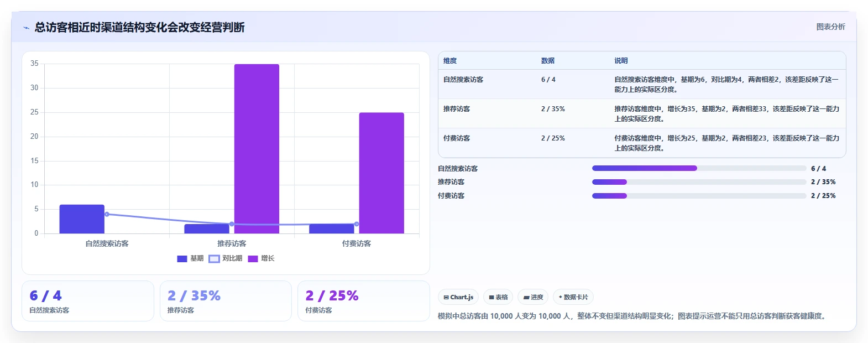This screenshot has height=343, width=868.
Task: Click the Chart.js tag chip
Action: 458,297
